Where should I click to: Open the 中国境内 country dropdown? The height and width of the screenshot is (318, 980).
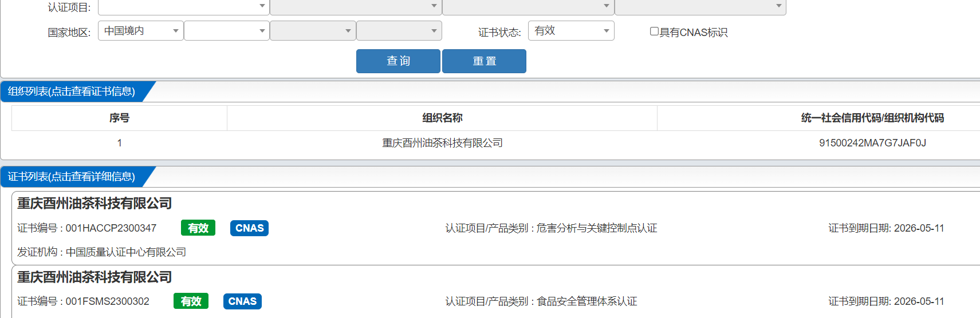click(x=141, y=31)
